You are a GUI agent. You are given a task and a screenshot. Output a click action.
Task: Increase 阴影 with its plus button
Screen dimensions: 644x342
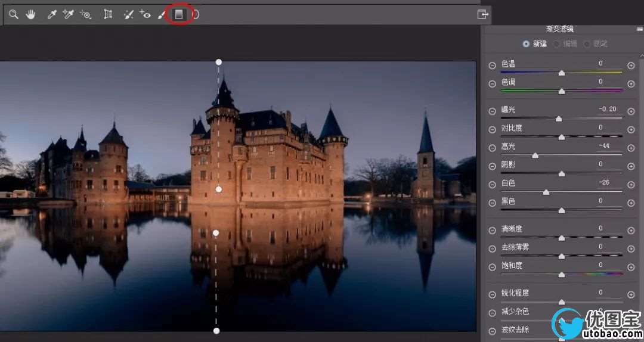pos(631,166)
